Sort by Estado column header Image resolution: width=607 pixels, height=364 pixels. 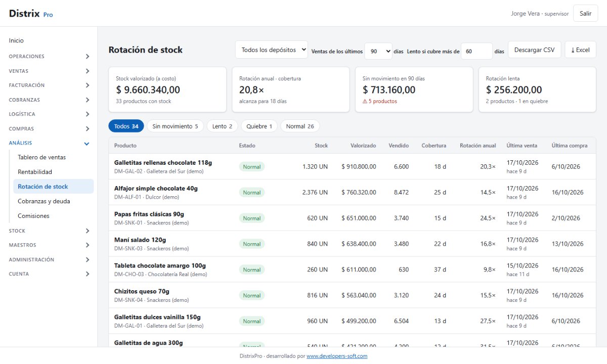[247, 146]
